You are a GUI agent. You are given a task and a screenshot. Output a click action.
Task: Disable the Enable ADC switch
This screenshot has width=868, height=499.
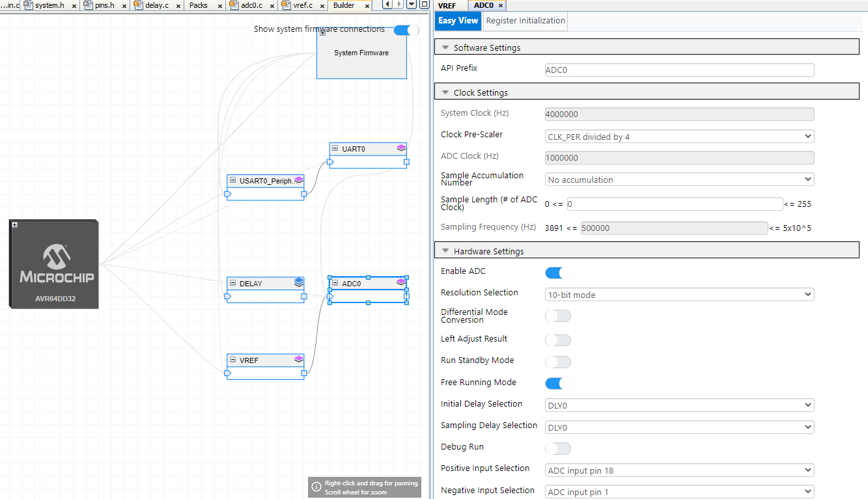(x=558, y=273)
